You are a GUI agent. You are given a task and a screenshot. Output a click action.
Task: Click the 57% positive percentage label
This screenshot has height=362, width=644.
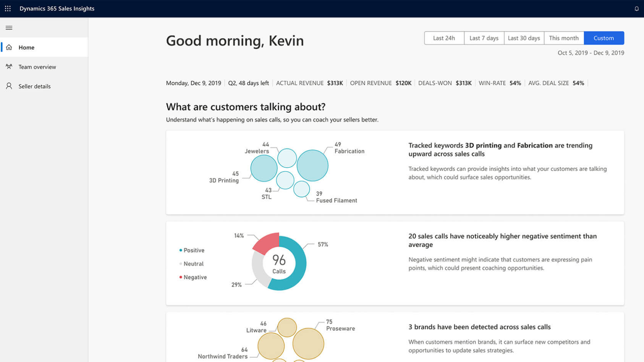[x=323, y=244]
